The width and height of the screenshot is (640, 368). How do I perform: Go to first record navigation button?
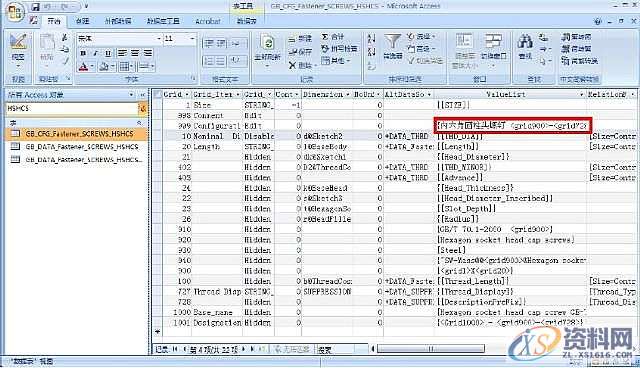pyautogui.click(x=175, y=349)
